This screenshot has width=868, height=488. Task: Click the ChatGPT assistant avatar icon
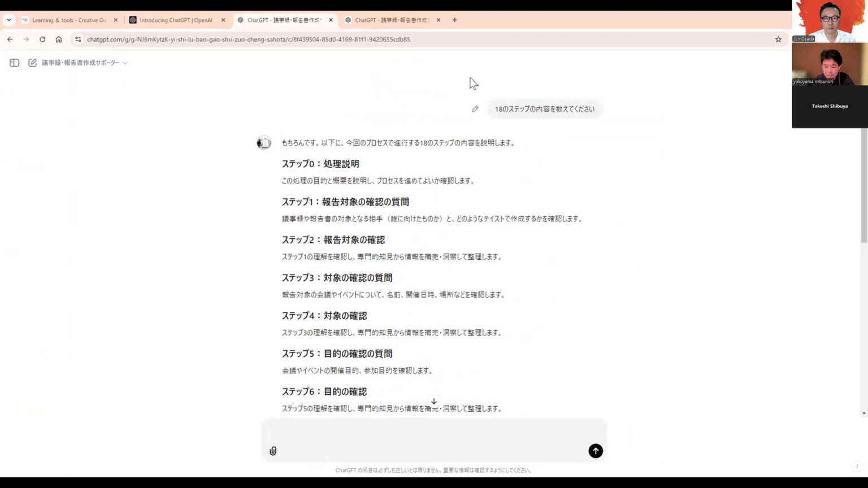click(x=263, y=143)
